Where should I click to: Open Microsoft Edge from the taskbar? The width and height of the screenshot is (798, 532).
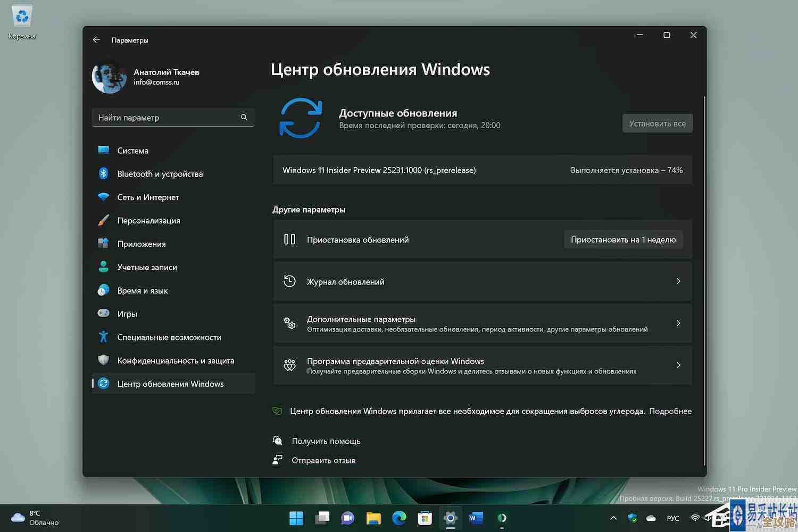398,518
